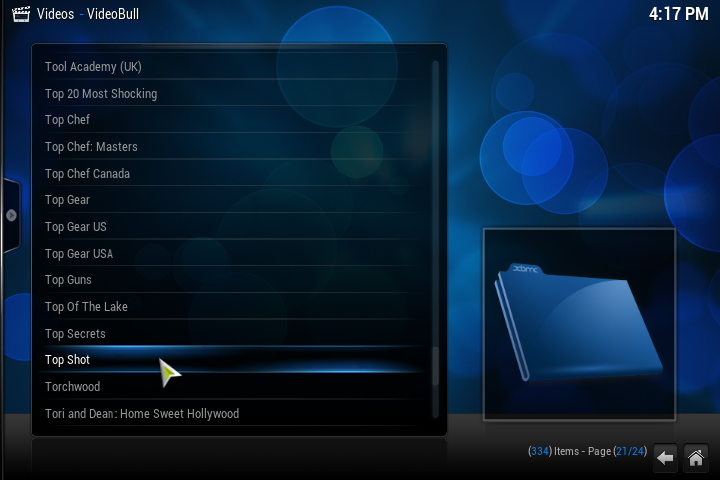This screenshot has width=720, height=480.
Task: Pick Top Gear USA
Action: point(232,253)
